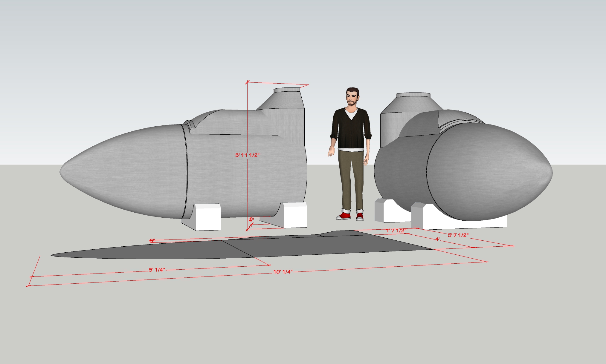The height and width of the screenshot is (364, 606).
Task: Click the 4" dimension near left support
Action: pos(251,220)
